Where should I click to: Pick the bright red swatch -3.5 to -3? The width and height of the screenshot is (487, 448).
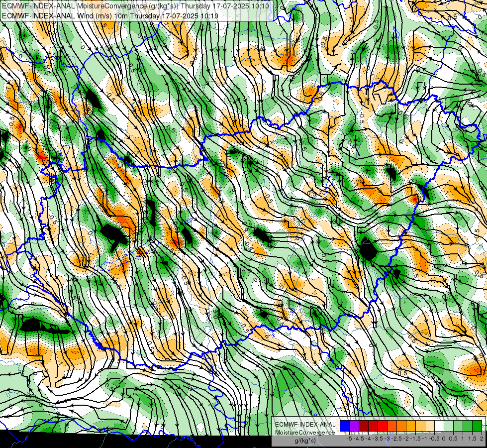pos(383,426)
